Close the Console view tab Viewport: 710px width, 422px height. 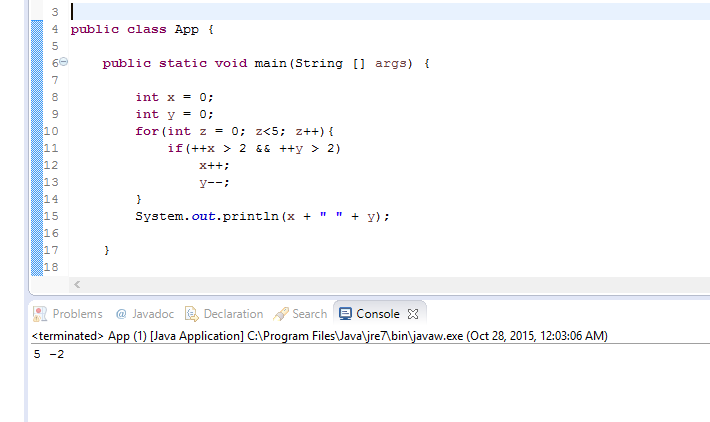[x=413, y=314]
